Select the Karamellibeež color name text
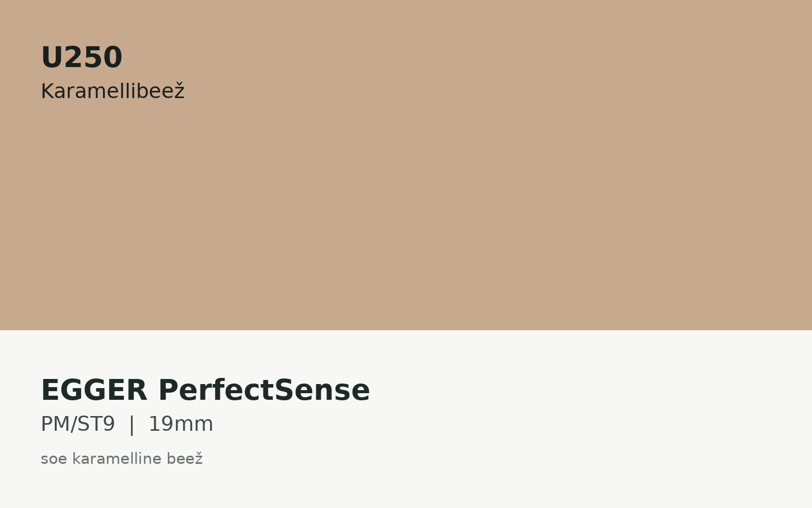812x508 pixels. point(113,91)
